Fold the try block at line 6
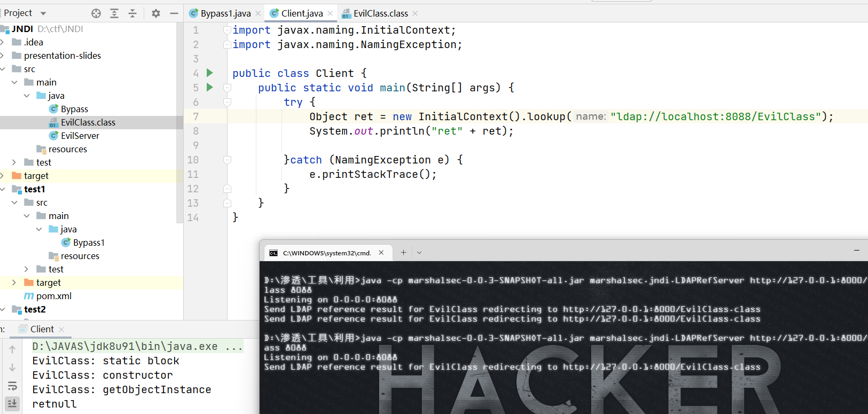This screenshot has width=868, height=414. pos(227,102)
